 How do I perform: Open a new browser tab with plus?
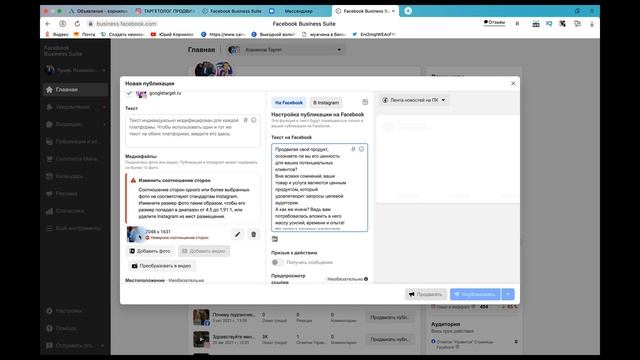[x=408, y=11]
